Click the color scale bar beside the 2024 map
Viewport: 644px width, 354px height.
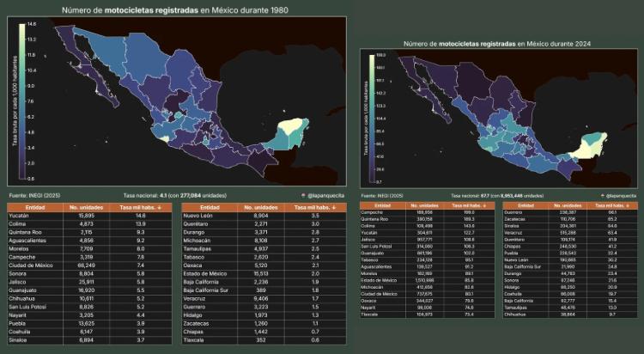(x=370, y=119)
